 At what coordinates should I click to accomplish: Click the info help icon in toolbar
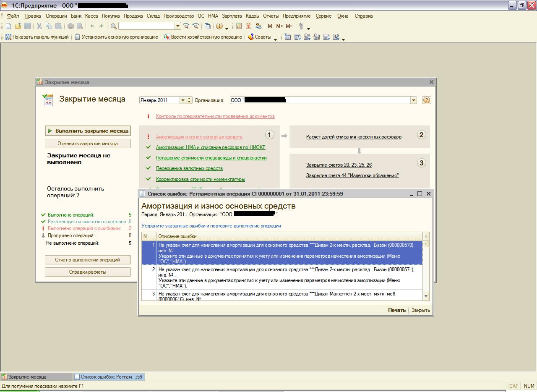(219, 26)
